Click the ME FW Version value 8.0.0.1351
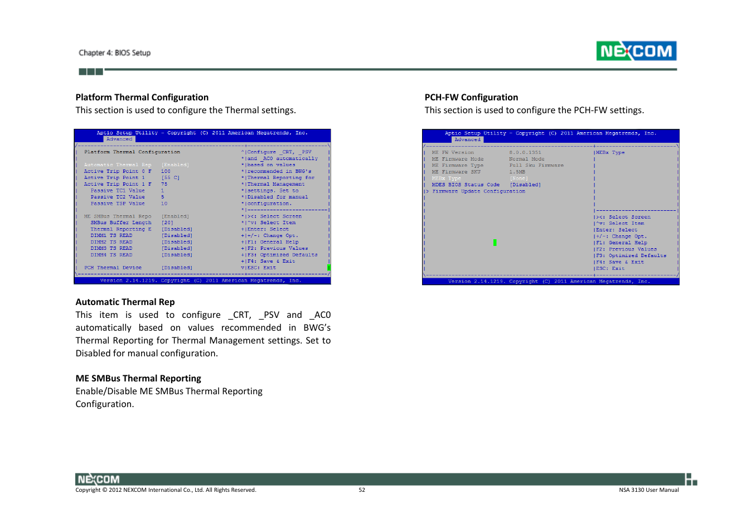This screenshot has width=756, height=532. coord(525,152)
